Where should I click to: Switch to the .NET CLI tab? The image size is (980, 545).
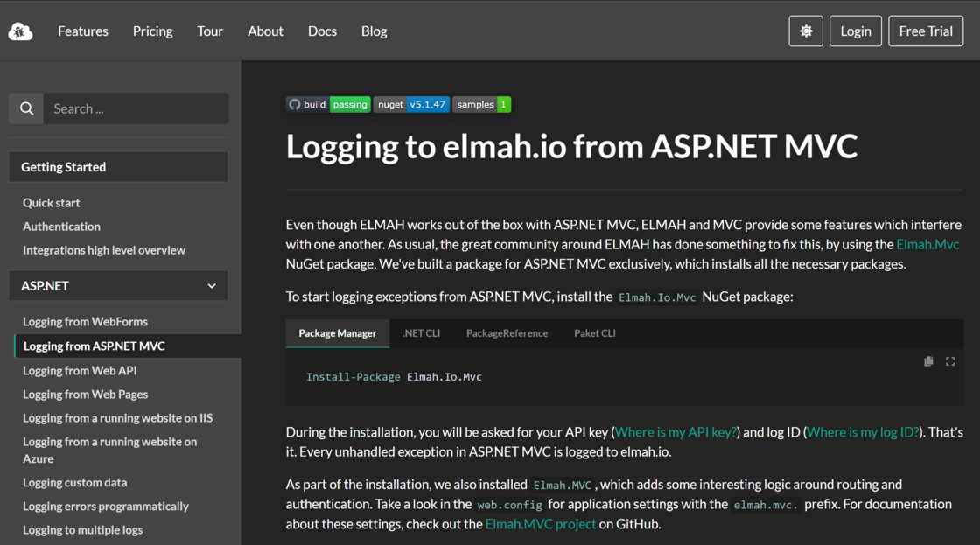[x=421, y=333]
